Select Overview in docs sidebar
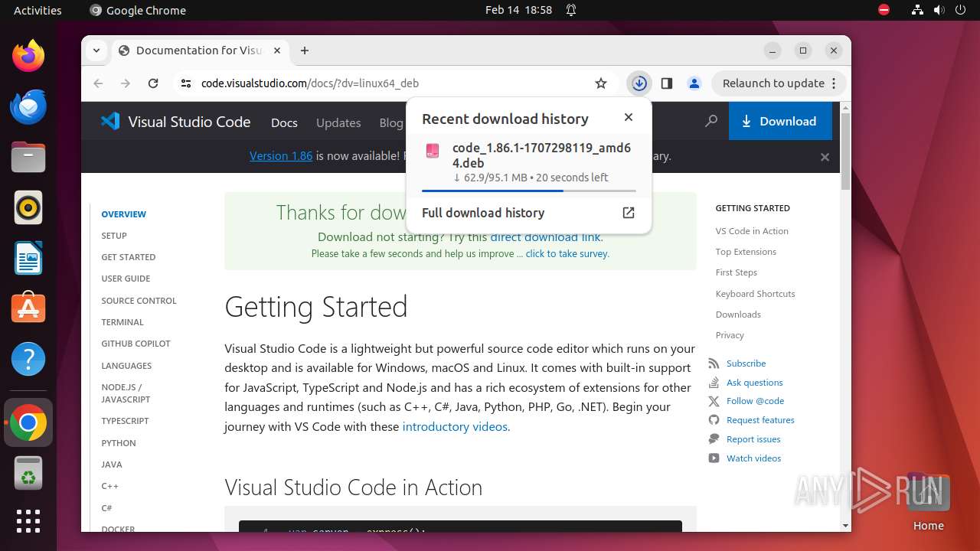This screenshot has height=551, width=980. 123,214
